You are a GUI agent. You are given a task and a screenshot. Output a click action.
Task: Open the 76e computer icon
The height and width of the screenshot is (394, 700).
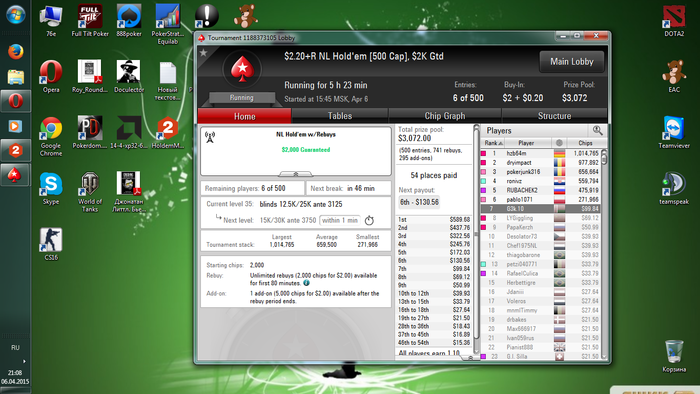(x=51, y=21)
